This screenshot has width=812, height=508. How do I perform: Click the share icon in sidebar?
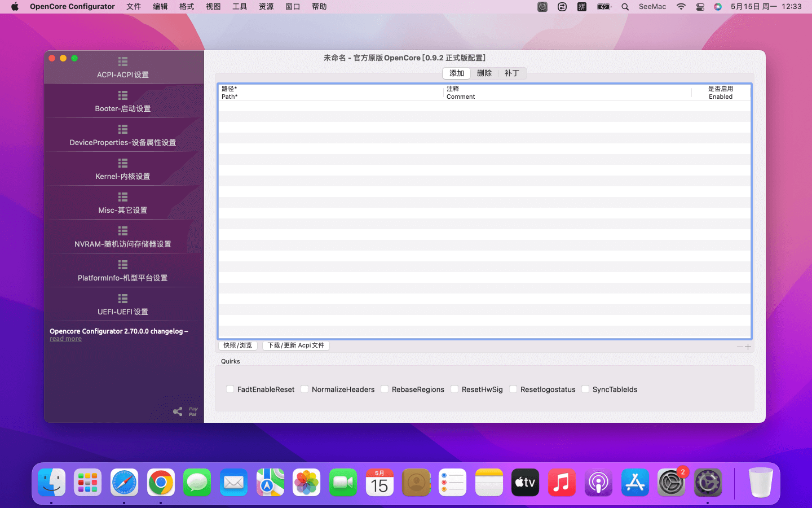pyautogui.click(x=178, y=411)
